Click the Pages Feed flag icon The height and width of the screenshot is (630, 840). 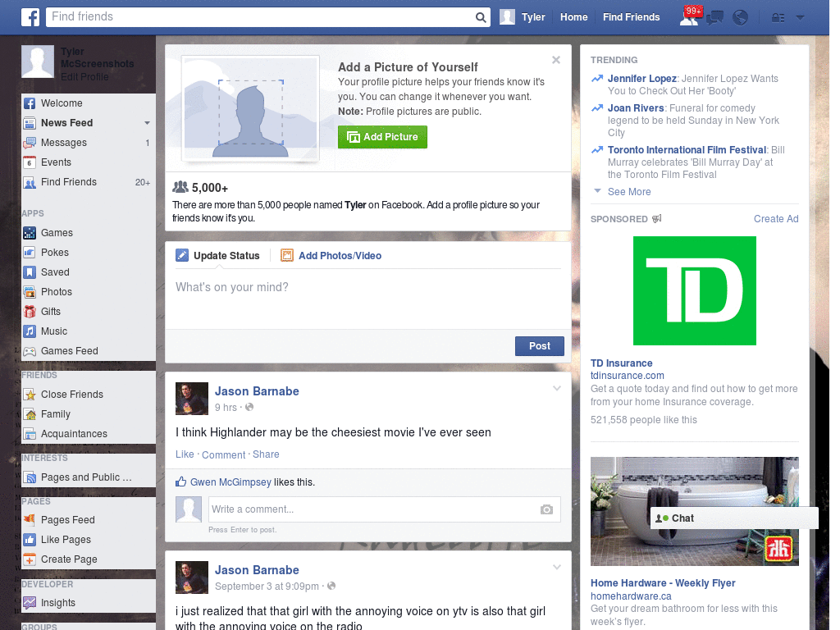30,519
